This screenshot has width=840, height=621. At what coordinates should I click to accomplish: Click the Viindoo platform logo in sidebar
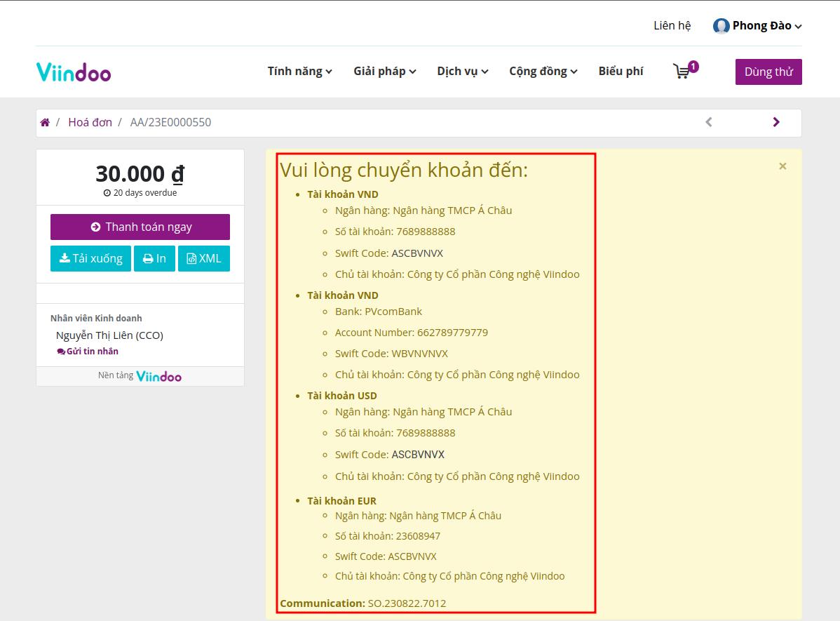pos(158,377)
